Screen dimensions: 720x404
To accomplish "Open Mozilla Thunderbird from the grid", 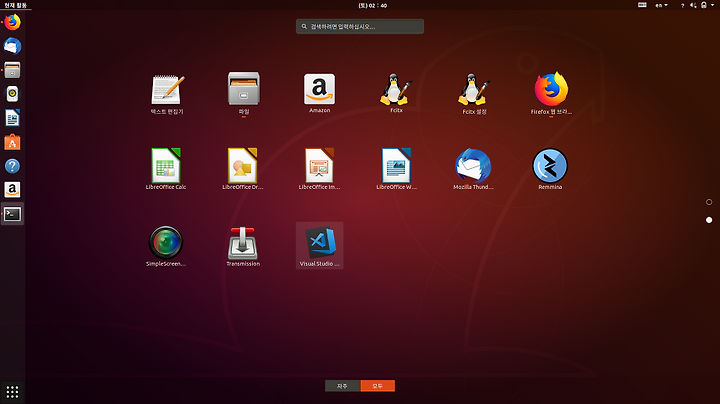I will [473, 169].
